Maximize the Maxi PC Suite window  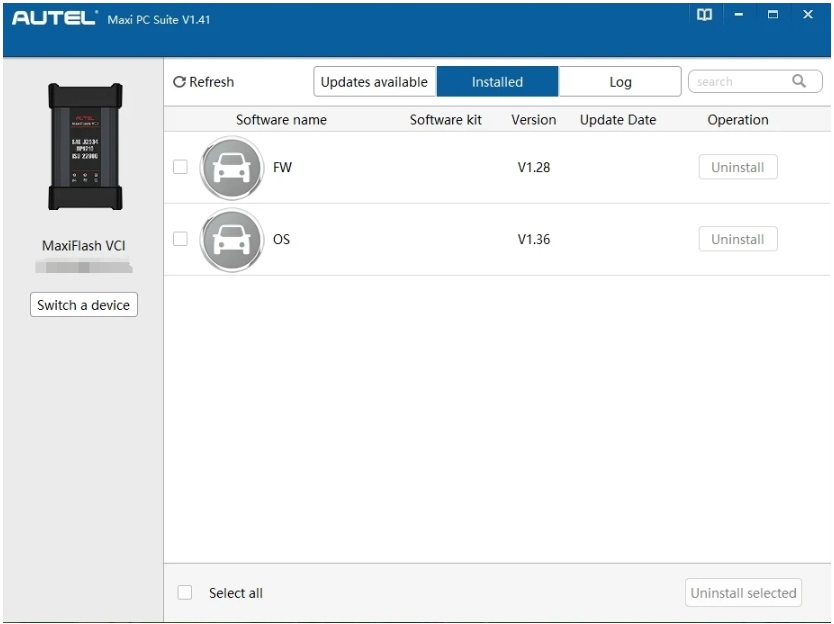click(x=773, y=15)
